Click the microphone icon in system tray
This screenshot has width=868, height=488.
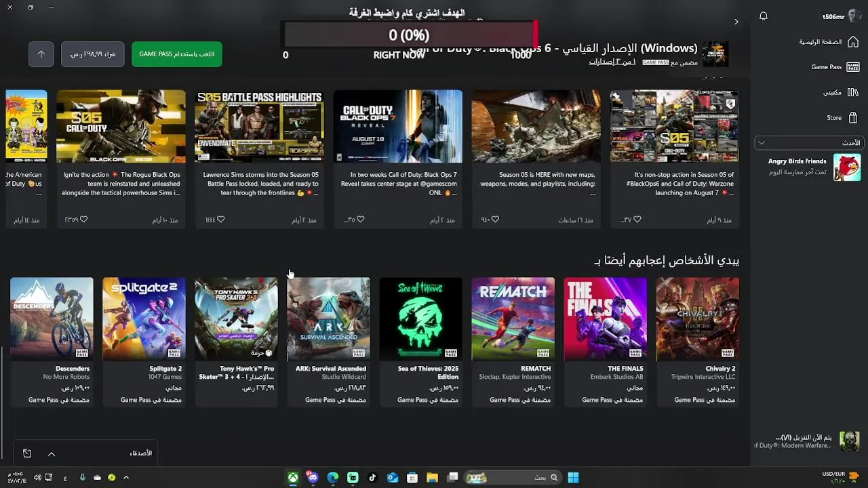tap(83, 477)
